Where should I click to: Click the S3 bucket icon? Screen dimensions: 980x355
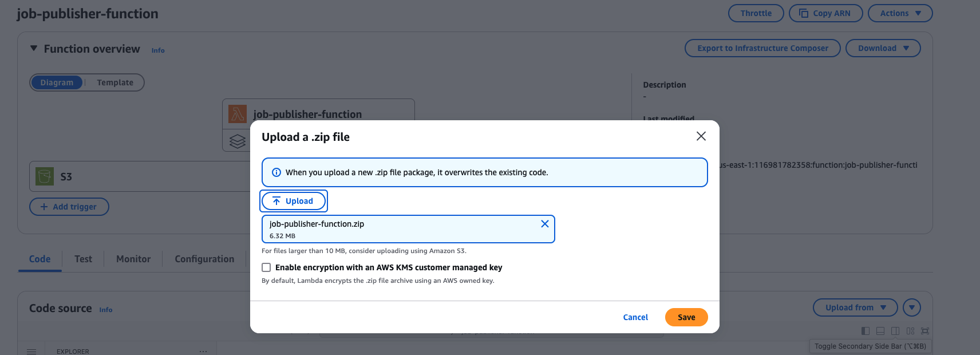pyautogui.click(x=44, y=176)
